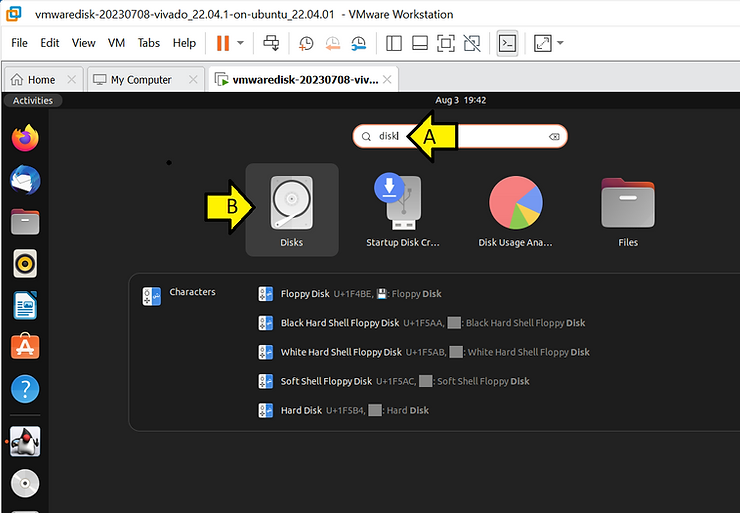The height and width of the screenshot is (513, 740).
Task: Open Firefox from the dock
Action: (x=25, y=137)
